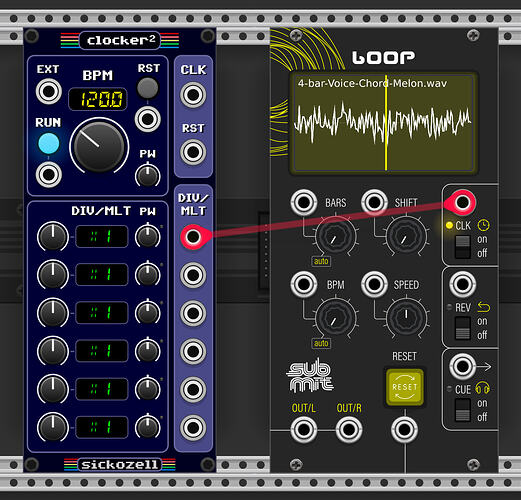Click the gray RST button on clocker2
This screenshot has height=500, width=521.
pyautogui.click(x=147, y=88)
